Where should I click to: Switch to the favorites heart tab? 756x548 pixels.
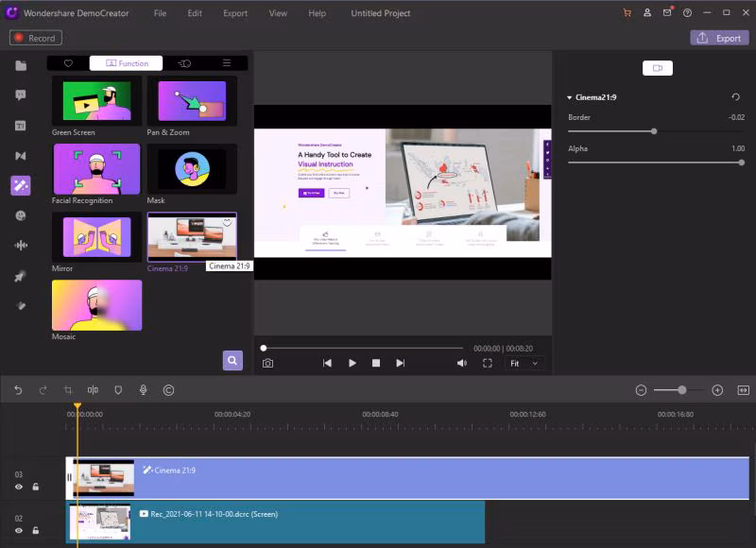[68, 63]
